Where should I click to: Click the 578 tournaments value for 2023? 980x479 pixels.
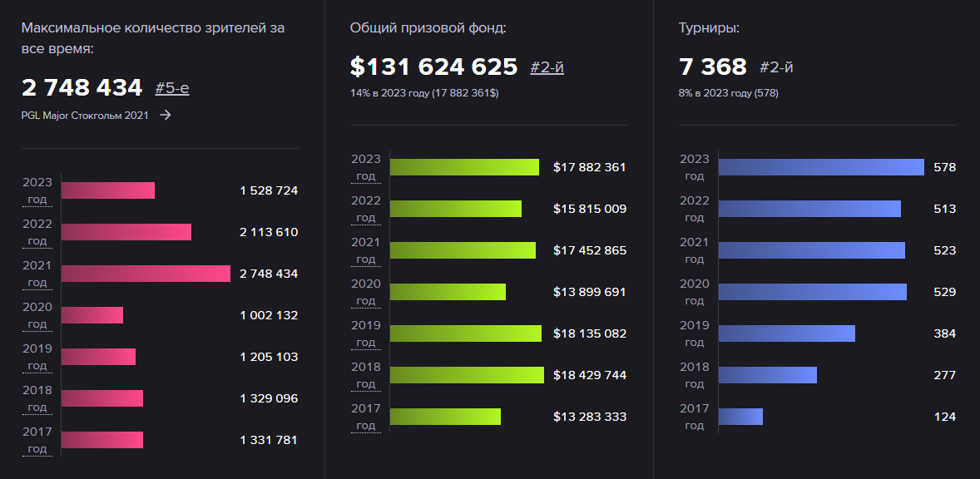(944, 167)
